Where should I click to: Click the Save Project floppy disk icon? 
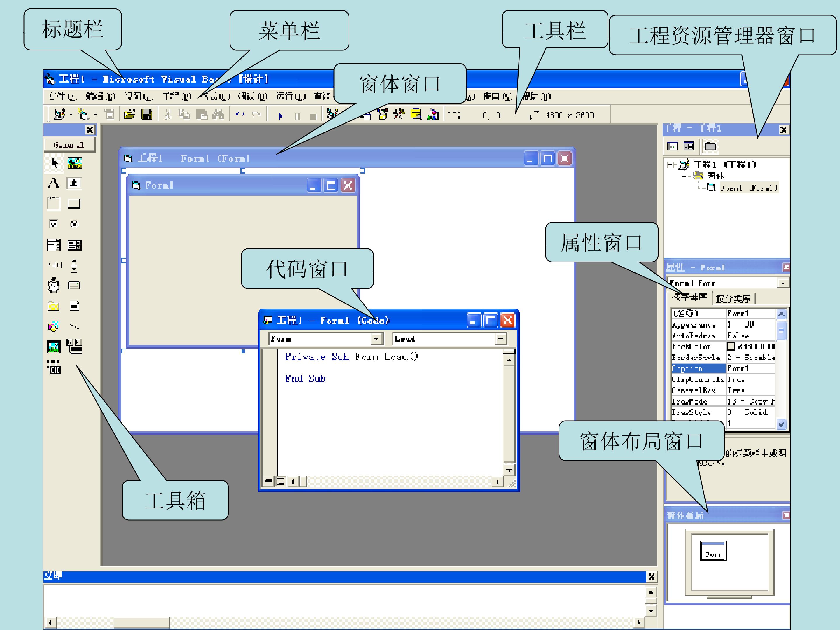tap(147, 114)
